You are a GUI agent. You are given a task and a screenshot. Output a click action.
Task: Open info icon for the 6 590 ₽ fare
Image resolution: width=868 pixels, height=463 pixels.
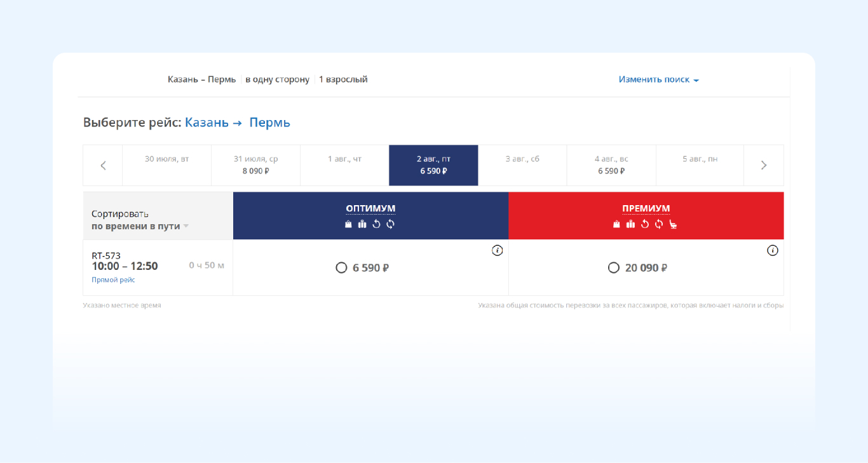[x=497, y=250]
